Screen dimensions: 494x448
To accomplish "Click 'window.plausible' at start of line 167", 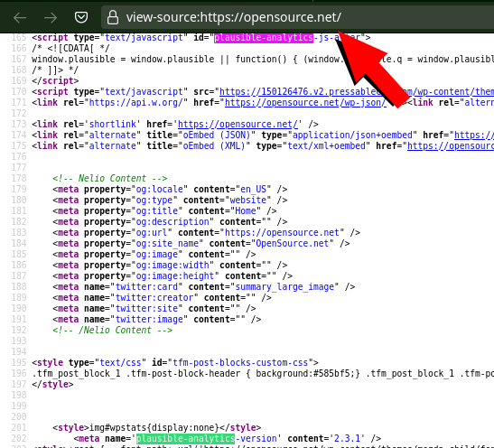I will click(x=73, y=60).
